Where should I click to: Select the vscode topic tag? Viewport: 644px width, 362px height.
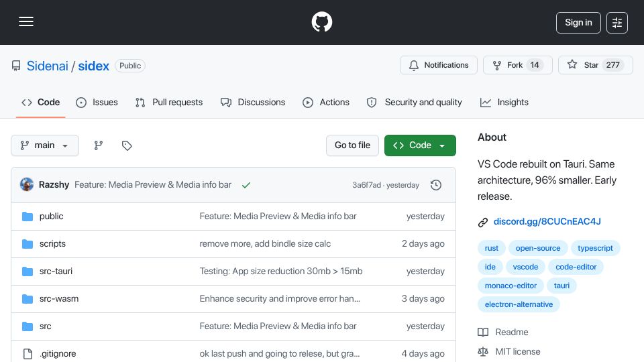525,267
